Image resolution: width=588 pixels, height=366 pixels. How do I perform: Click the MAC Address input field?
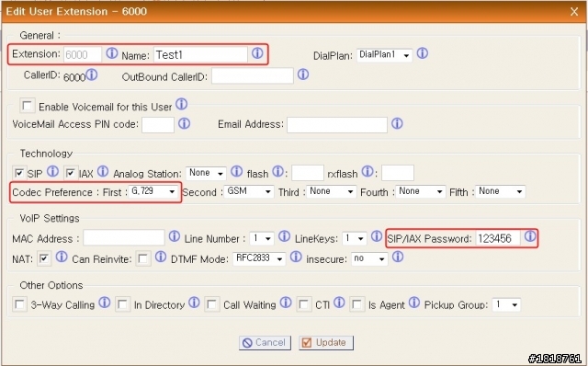124,237
